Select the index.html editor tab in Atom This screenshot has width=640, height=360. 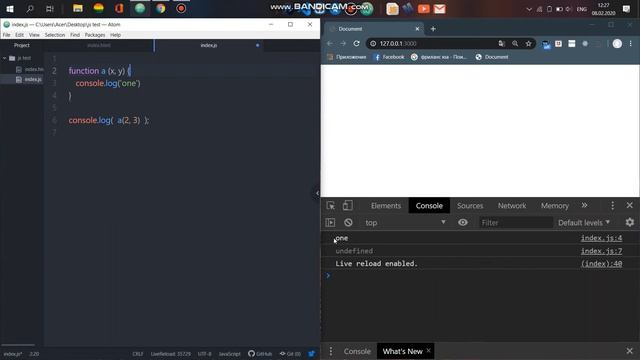(x=99, y=45)
